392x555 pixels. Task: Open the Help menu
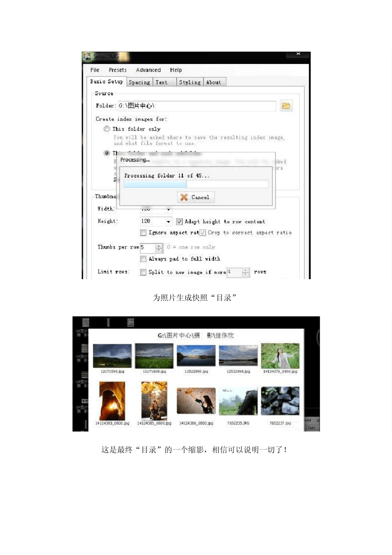(176, 70)
